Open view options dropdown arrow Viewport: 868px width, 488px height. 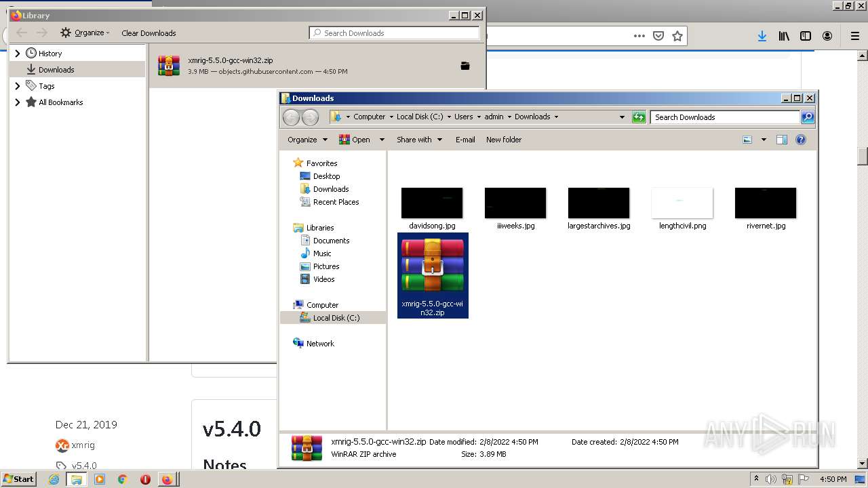[x=764, y=140]
